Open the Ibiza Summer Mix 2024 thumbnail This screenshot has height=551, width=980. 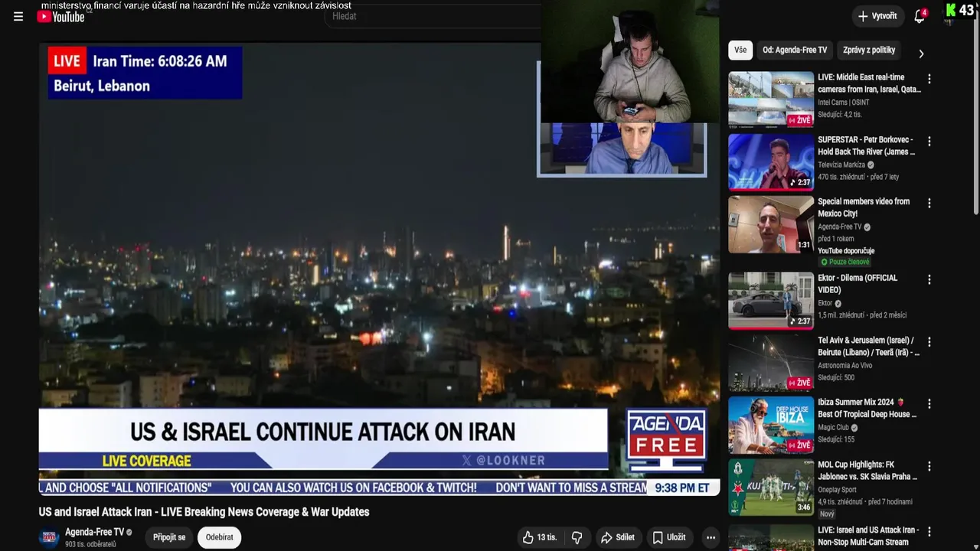pos(771,425)
